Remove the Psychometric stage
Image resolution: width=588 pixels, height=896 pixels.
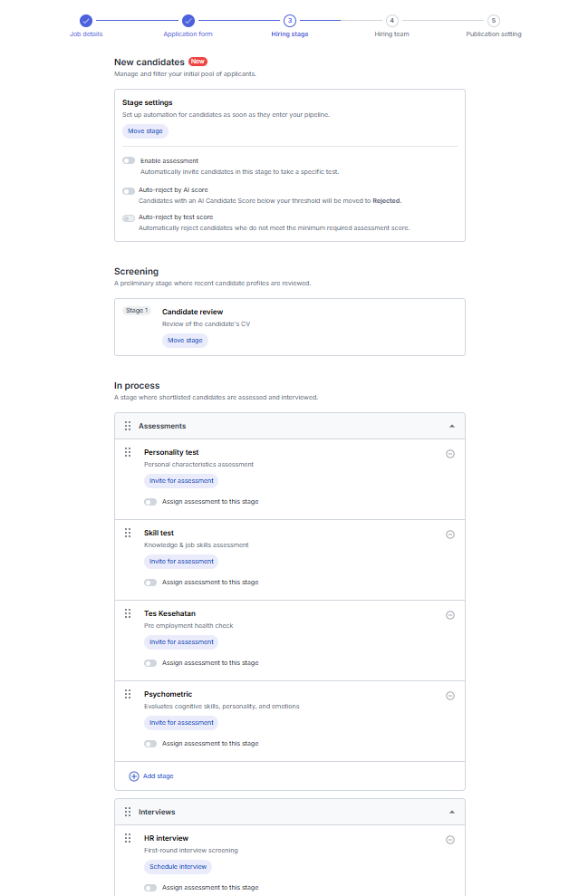[450, 696]
